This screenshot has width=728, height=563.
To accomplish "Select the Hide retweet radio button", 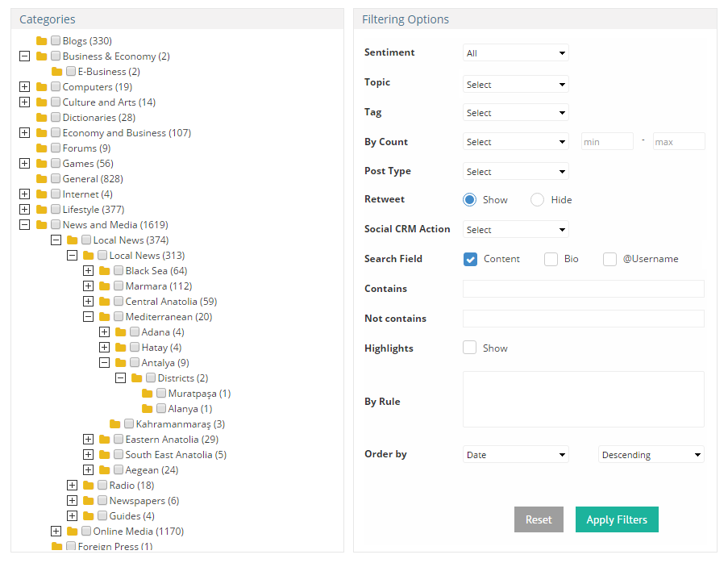I will tap(537, 200).
